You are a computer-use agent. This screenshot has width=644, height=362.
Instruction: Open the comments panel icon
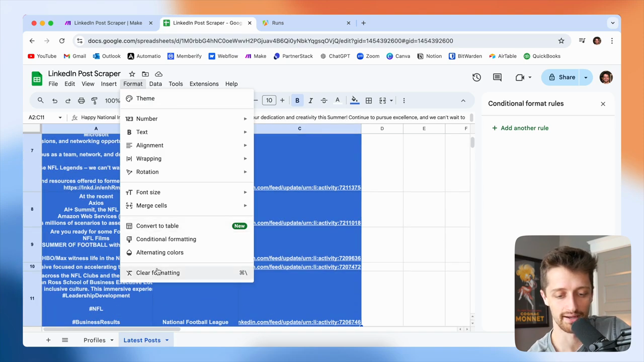click(497, 77)
